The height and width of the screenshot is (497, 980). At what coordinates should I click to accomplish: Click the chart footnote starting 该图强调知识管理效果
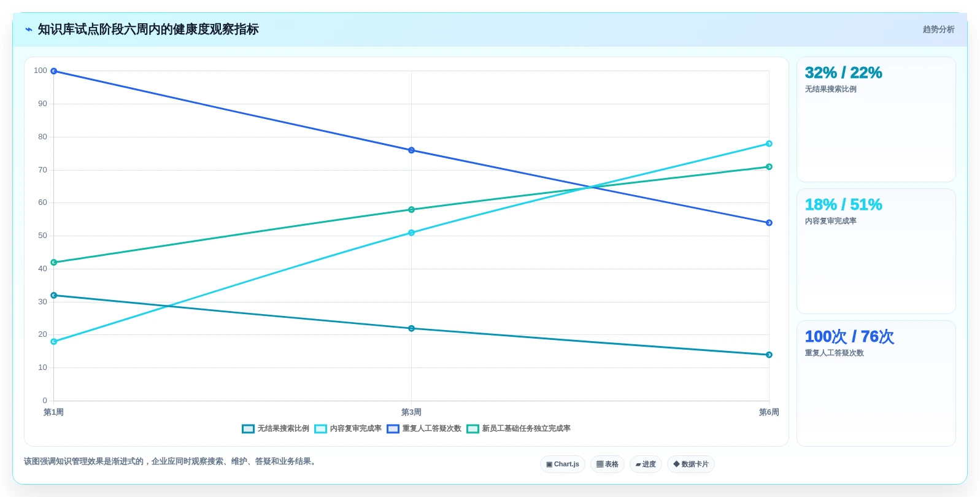[171, 461]
